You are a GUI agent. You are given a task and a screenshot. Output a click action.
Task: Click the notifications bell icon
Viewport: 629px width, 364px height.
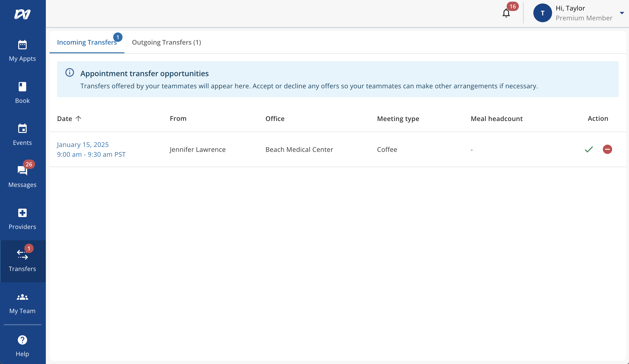[x=506, y=13]
